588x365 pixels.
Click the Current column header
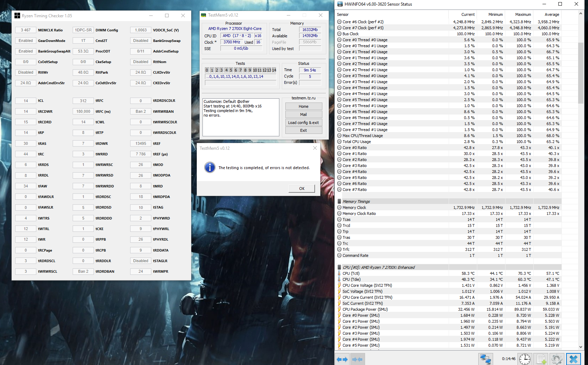point(462,14)
